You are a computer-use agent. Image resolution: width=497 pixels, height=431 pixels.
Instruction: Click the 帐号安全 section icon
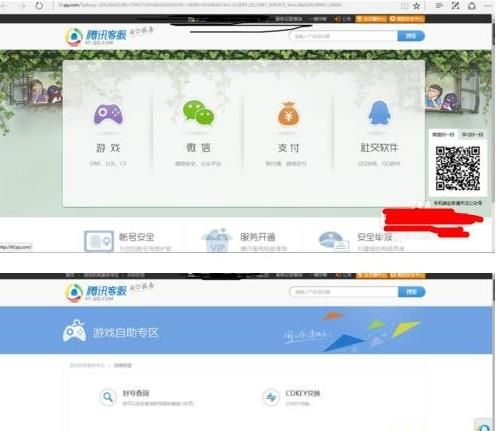[x=99, y=241]
